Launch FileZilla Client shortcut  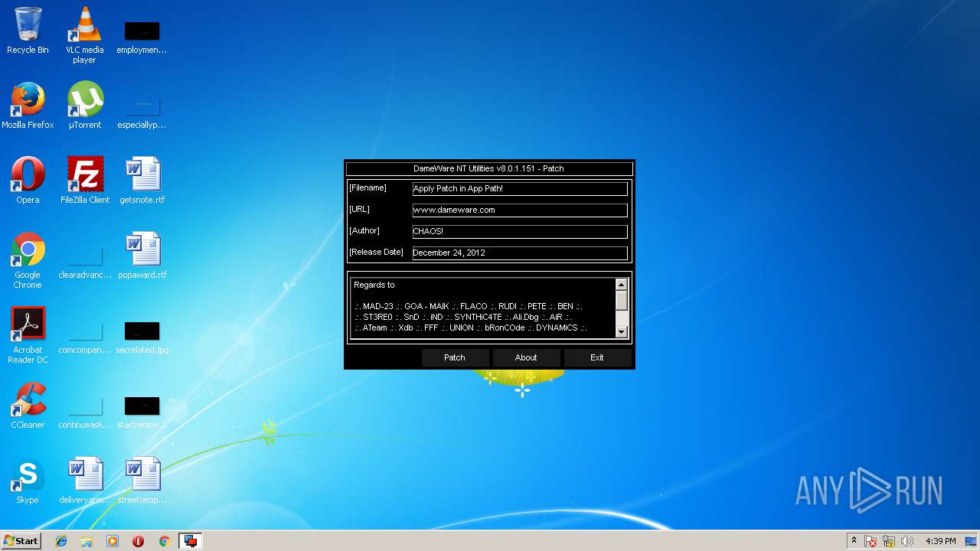coord(85,181)
